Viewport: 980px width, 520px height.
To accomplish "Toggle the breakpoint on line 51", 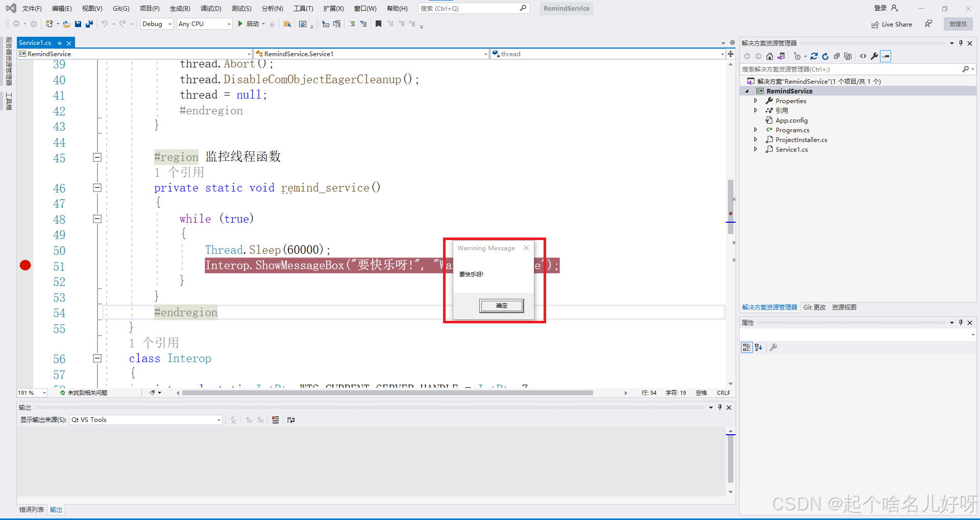I will point(25,265).
